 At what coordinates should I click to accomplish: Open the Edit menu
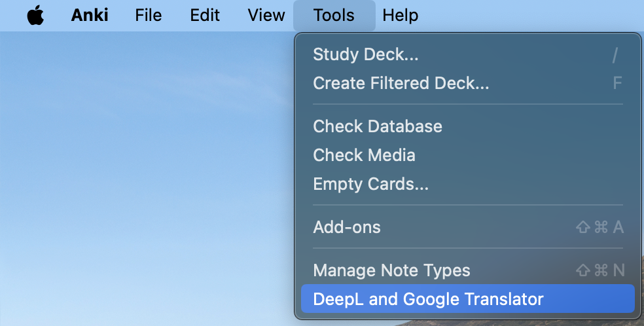pyautogui.click(x=205, y=16)
